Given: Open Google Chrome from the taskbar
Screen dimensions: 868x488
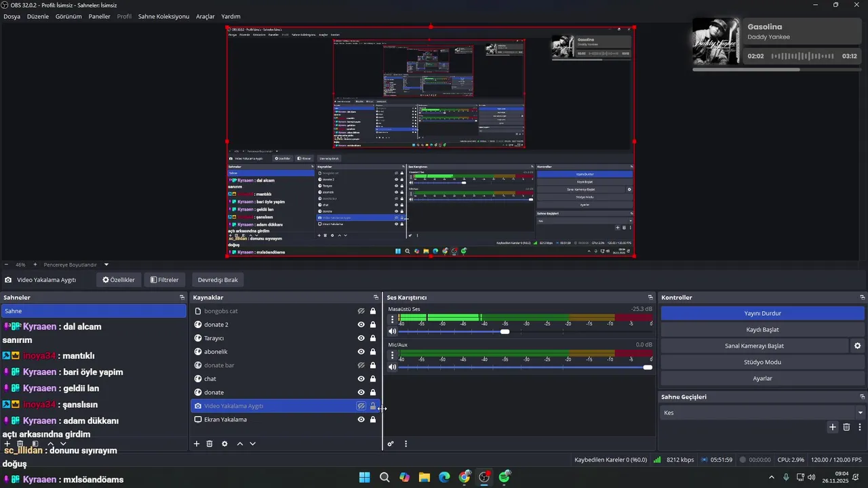Looking at the screenshot, I should (x=465, y=477).
